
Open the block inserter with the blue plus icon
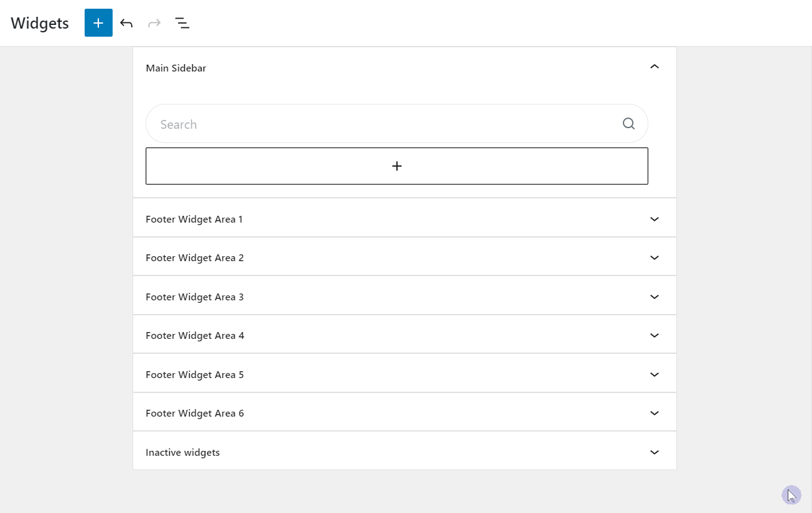[98, 22]
